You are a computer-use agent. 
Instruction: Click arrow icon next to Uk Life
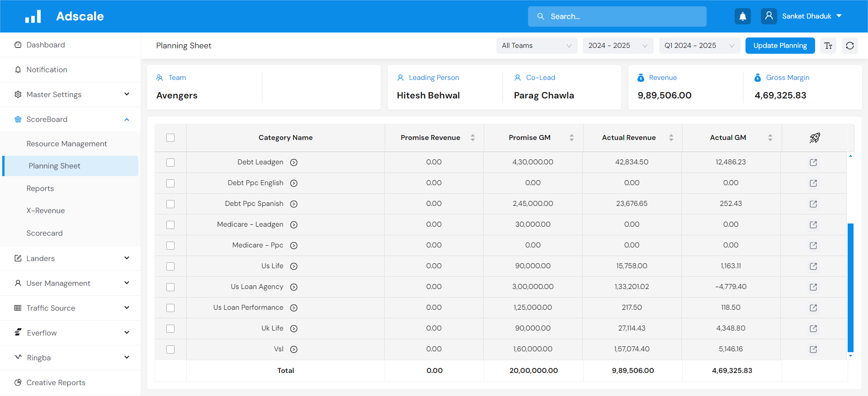click(x=294, y=329)
